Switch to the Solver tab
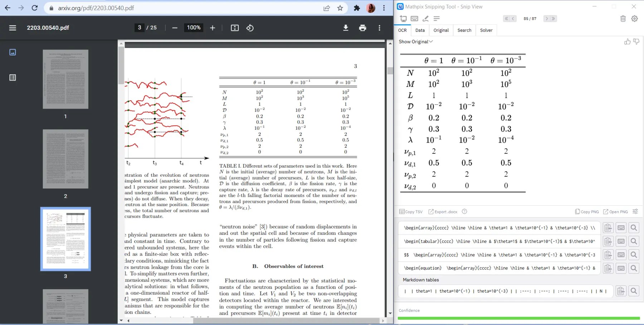The height and width of the screenshot is (325, 644). click(x=486, y=30)
